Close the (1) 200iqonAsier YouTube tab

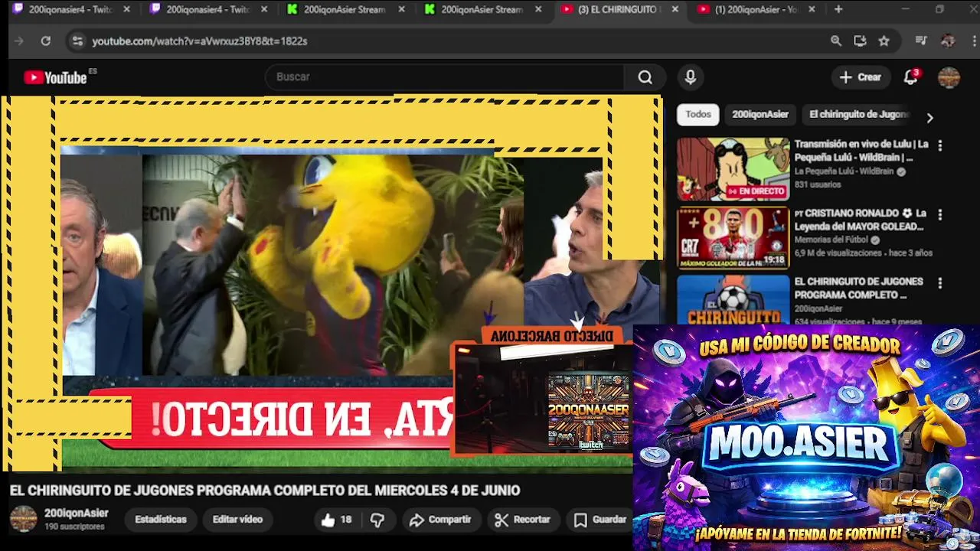pos(812,10)
